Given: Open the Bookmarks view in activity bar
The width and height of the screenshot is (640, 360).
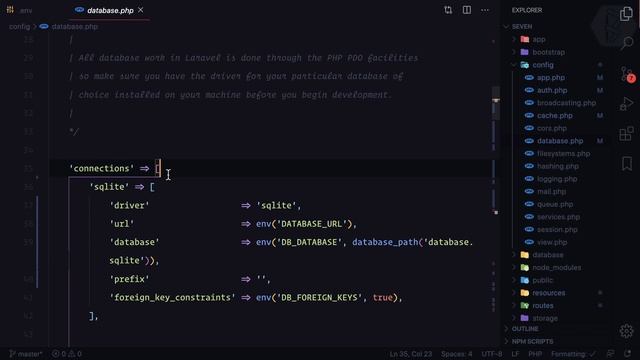Looking at the screenshot, I should coord(627,164).
